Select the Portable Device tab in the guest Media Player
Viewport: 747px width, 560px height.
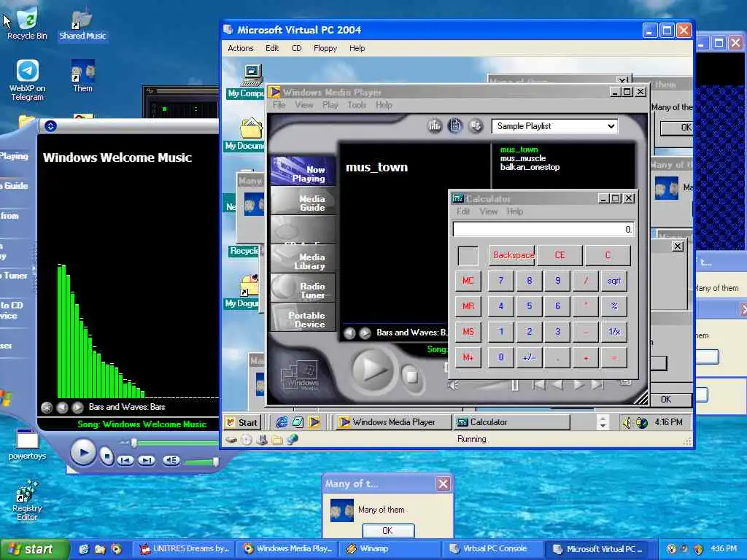point(303,316)
